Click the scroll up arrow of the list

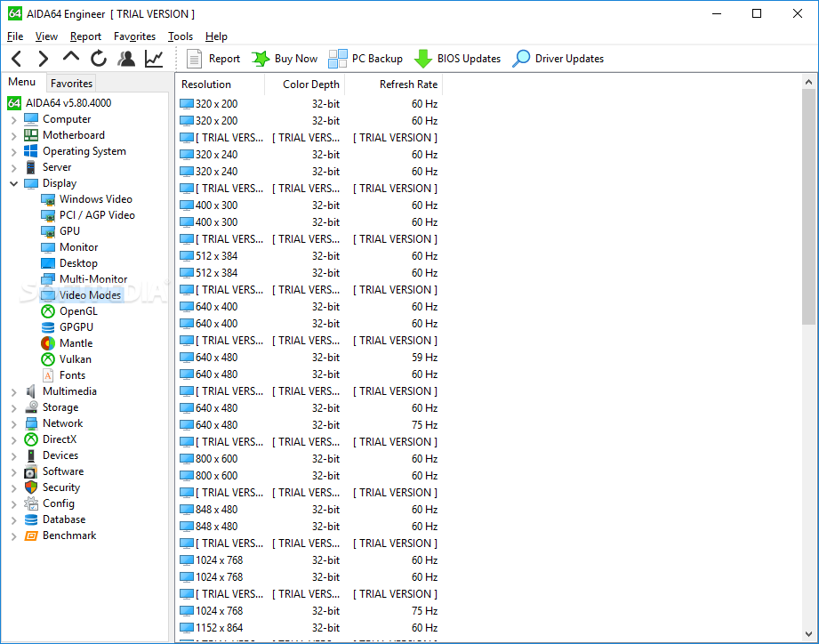[808, 82]
